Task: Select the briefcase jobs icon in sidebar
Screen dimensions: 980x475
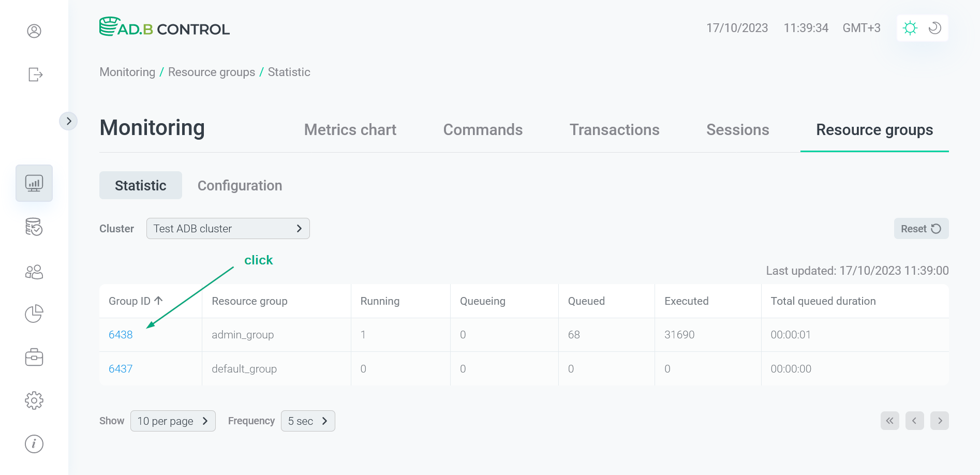Action: (x=34, y=357)
